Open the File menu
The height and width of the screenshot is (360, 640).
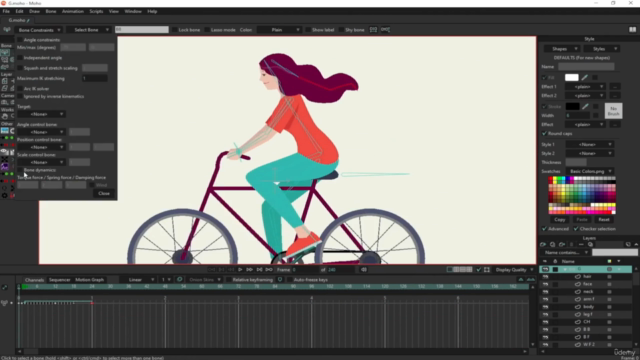tap(6, 11)
